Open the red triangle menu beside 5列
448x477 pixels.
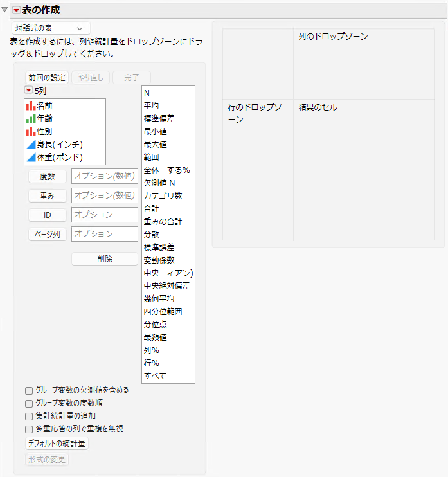click(28, 90)
